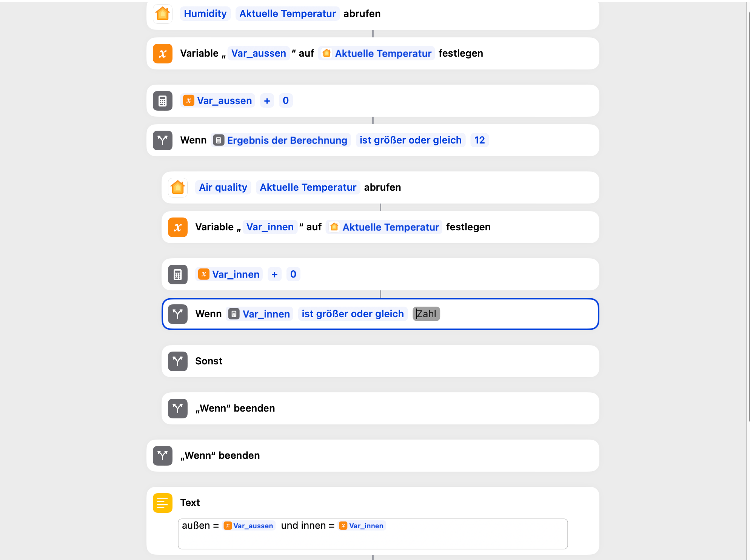The width and height of the screenshot is (750, 560).
Task: Click the calculator icon on the Var_aussen calculation
Action: click(x=163, y=101)
